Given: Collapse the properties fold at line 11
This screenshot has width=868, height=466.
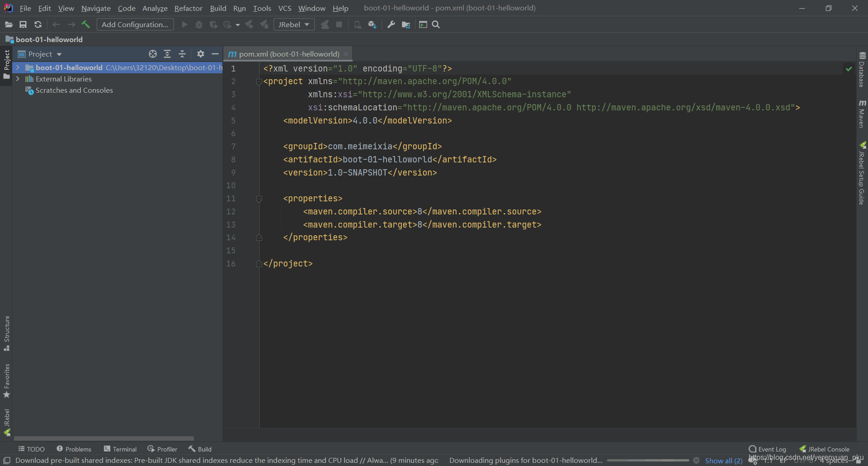Looking at the screenshot, I should point(259,199).
